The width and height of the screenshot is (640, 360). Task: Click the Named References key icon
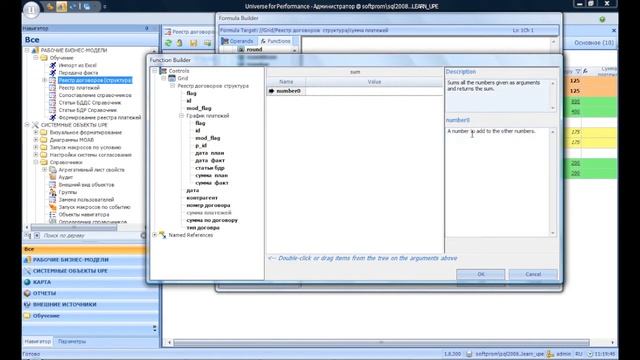[x=162, y=235]
